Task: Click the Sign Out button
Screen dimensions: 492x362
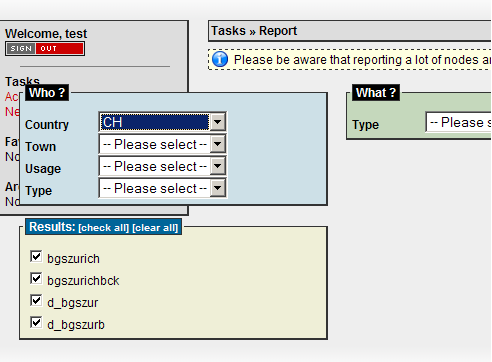Action: coord(45,49)
